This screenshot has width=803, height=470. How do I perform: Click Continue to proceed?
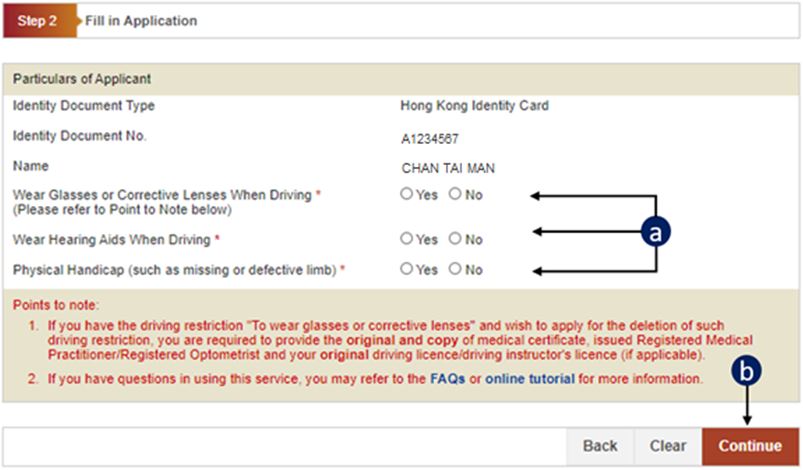pyautogui.click(x=749, y=446)
